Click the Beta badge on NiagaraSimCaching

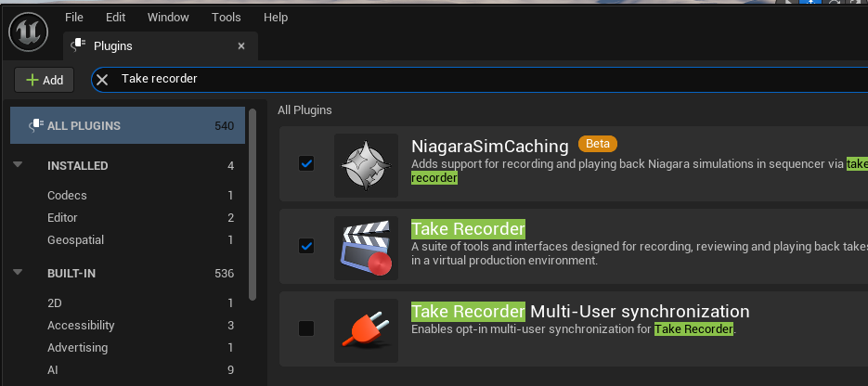[597, 144]
